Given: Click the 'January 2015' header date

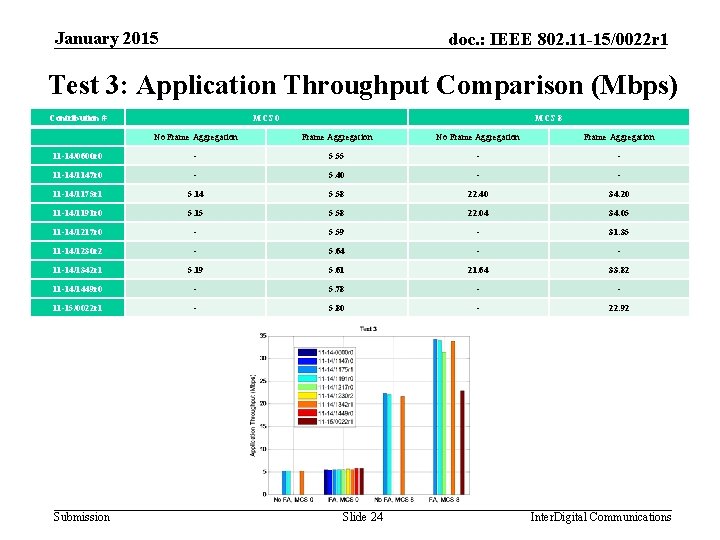Looking at the screenshot, I should [107, 38].
